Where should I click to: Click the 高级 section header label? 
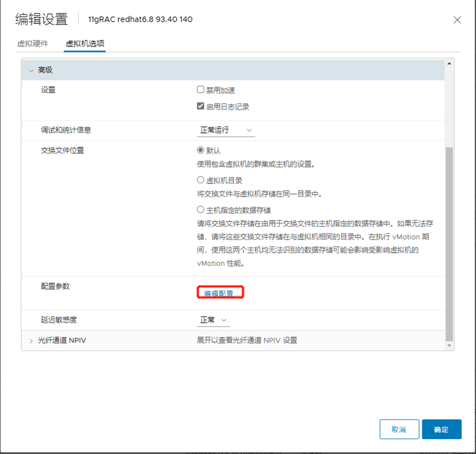click(x=45, y=70)
